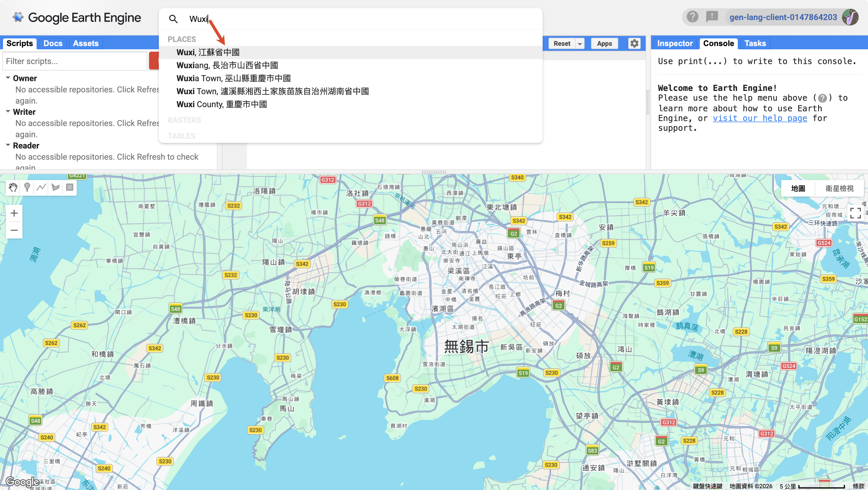868x490 pixels.
Task: Select the hand pan map tool
Action: coord(13,187)
